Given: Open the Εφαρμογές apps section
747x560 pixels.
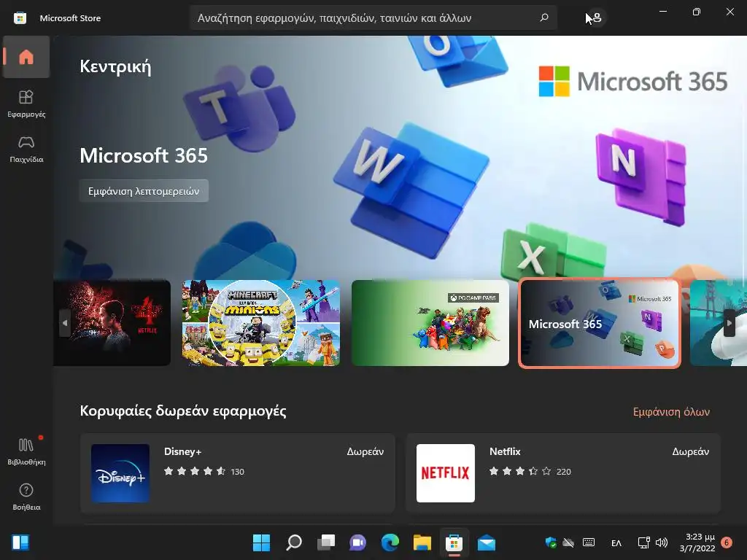Looking at the screenshot, I should click(26, 104).
